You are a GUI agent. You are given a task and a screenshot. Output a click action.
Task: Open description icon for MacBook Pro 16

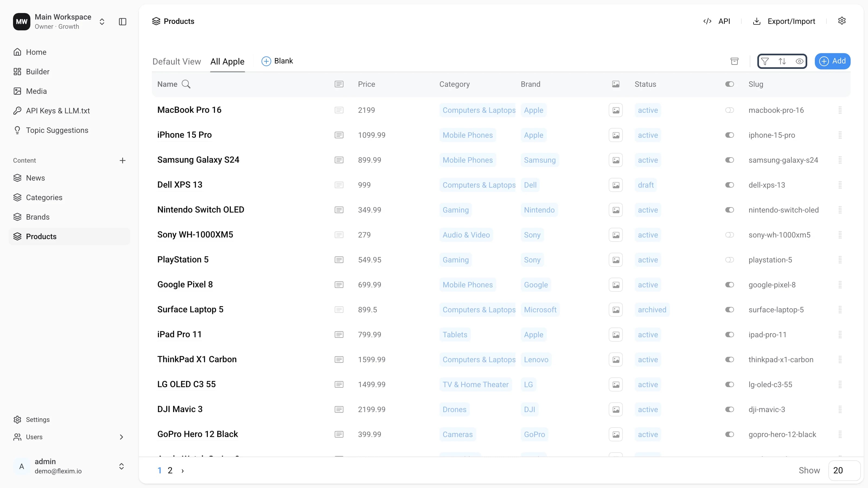click(339, 110)
